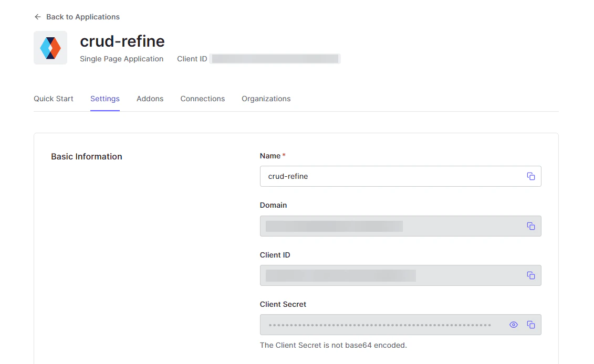Click the copy icon beside the Name input

coord(530,176)
